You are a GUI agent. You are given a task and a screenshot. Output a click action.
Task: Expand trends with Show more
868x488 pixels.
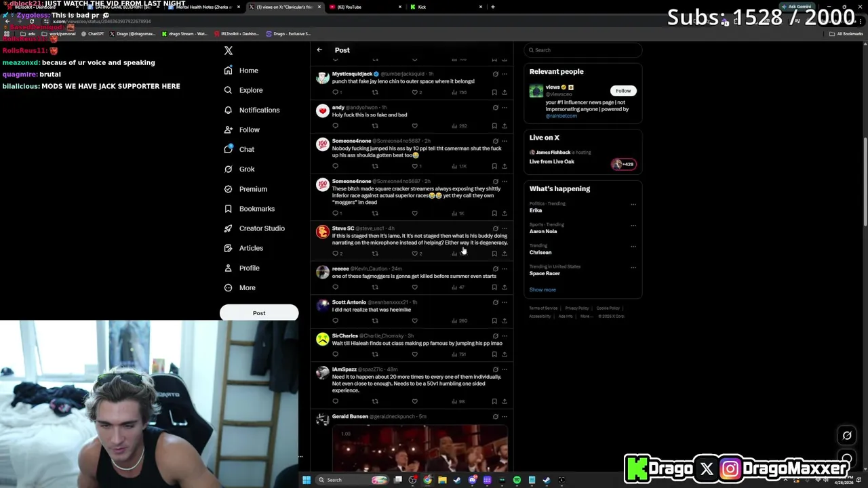click(x=542, y=289)
